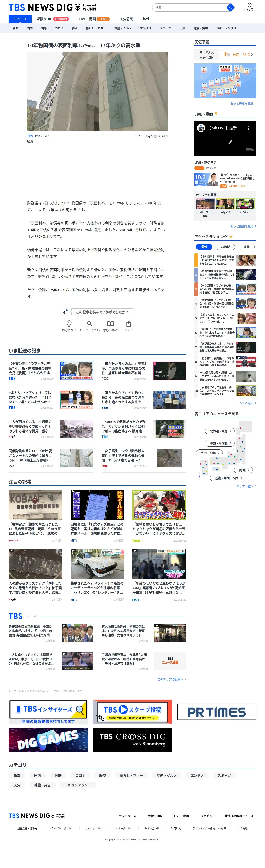Click the スポーツ category chip at bottom

[224, 776]
